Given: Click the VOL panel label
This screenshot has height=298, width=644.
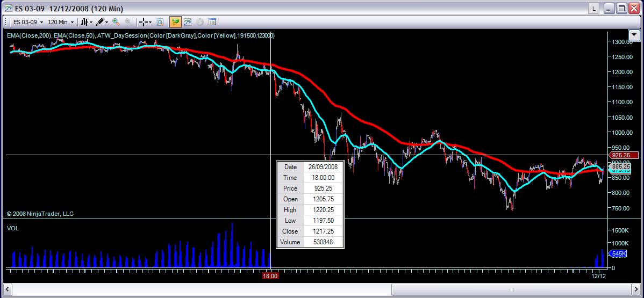Looking at the screenshot, I should [13, 228].
